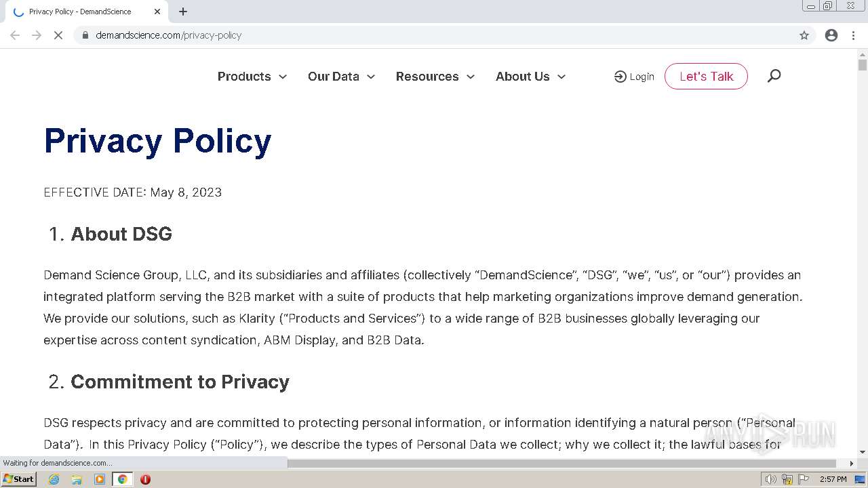This screenshot has height=488, width=868.
Task: Click the Let's Talk button
Action: [x=706, y=77]
